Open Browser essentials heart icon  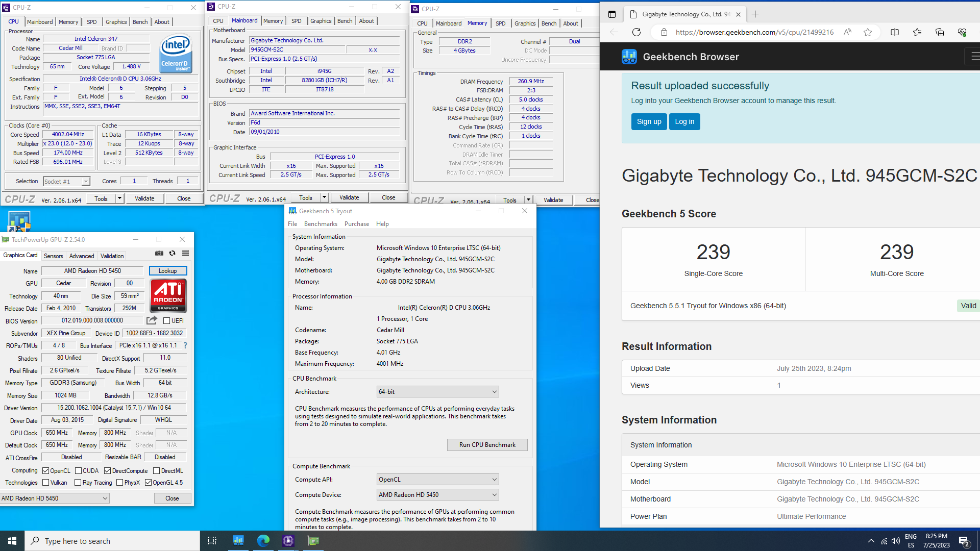click(962, 32)
